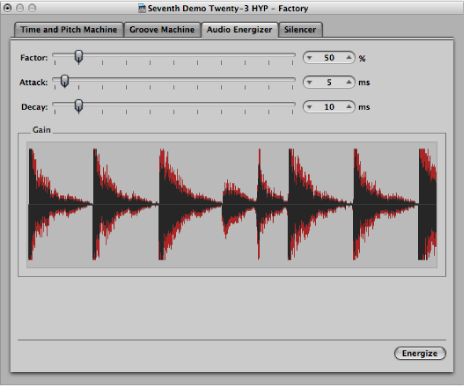Viewport: 464px width, 386px height.
Task: Select the Audio Energizer tab
Action: click(239, 30)
